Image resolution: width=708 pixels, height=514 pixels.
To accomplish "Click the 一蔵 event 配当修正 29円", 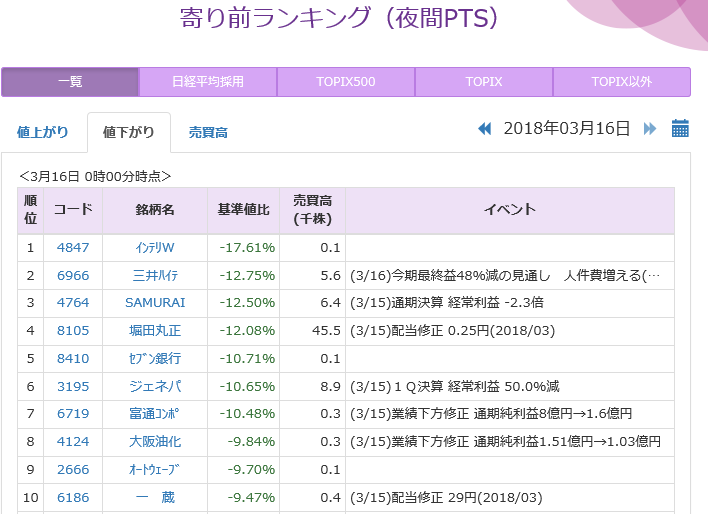I will point(446,498).
